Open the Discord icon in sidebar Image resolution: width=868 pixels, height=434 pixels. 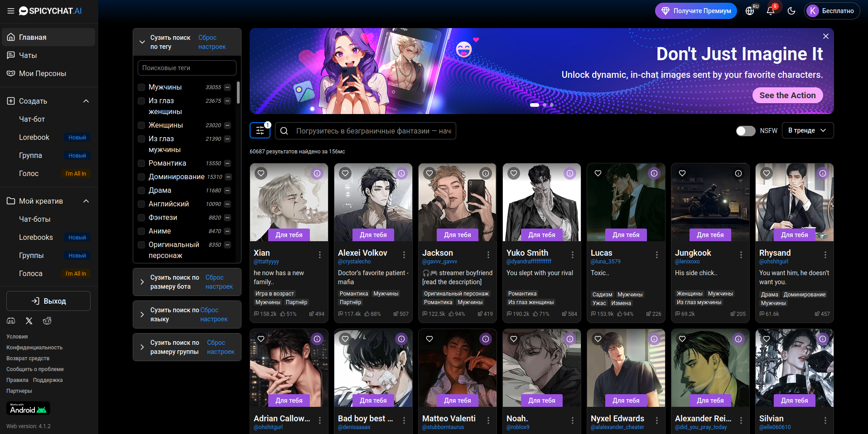(x=11, y=321)
